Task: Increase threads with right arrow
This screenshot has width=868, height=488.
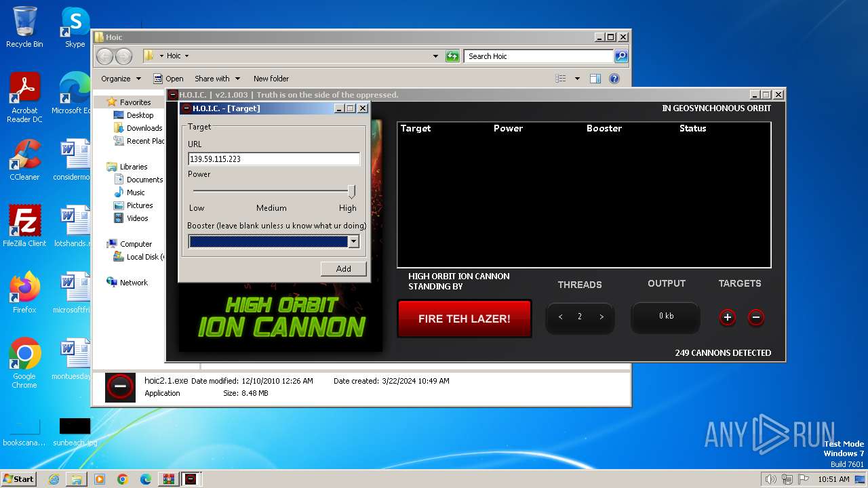Action: pyautogui.click(x=601, y=317)
